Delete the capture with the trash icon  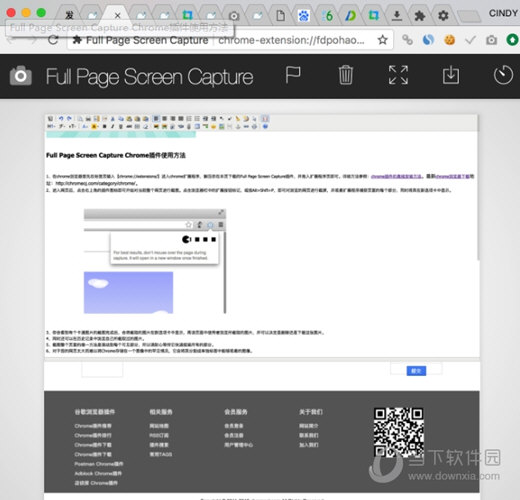click(x=345, y=75)
